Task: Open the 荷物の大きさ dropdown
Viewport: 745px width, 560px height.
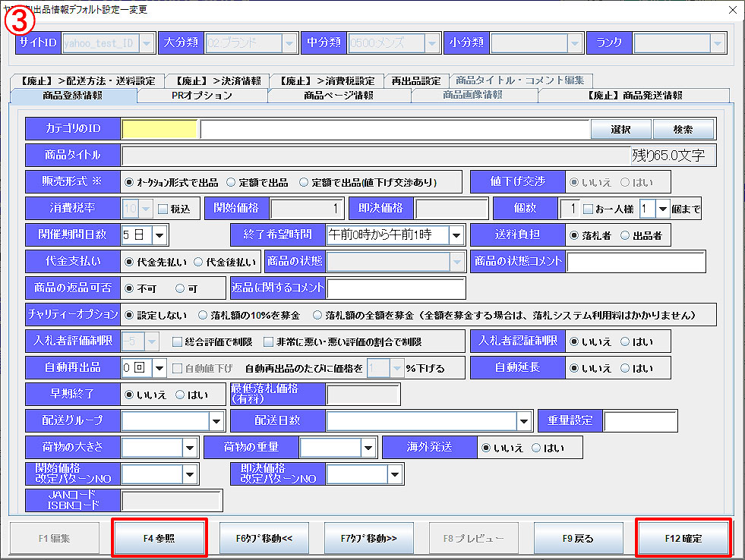Action: click(x=189, y=448)
